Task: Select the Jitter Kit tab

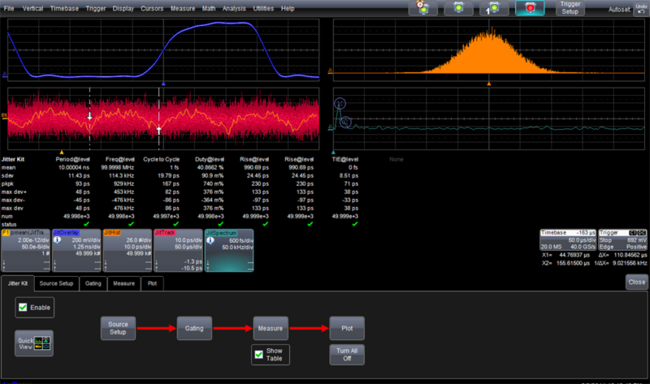Action: [18, 284]
